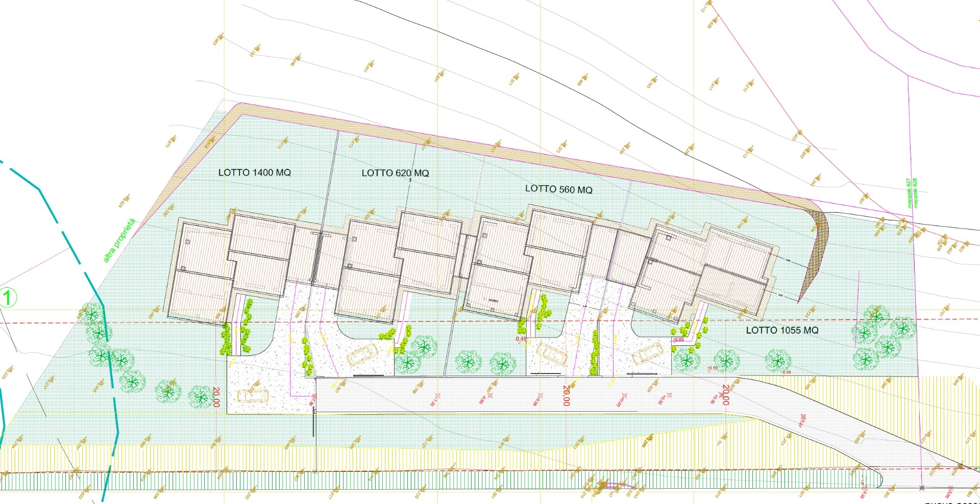Click the red +0.50 elevation mark
Image resolution: width=980 pixels, height=504 pixels.
pyautogui.click(x=713, y=368)
